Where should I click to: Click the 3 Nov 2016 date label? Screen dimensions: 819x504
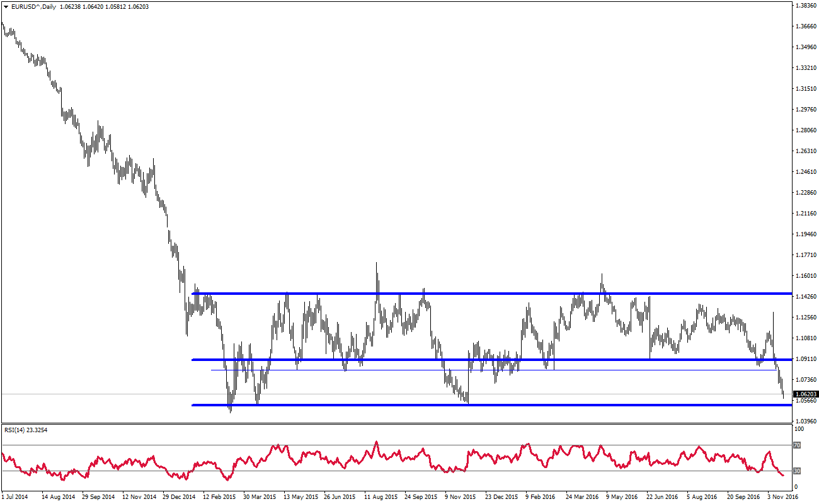pos(783,496)
